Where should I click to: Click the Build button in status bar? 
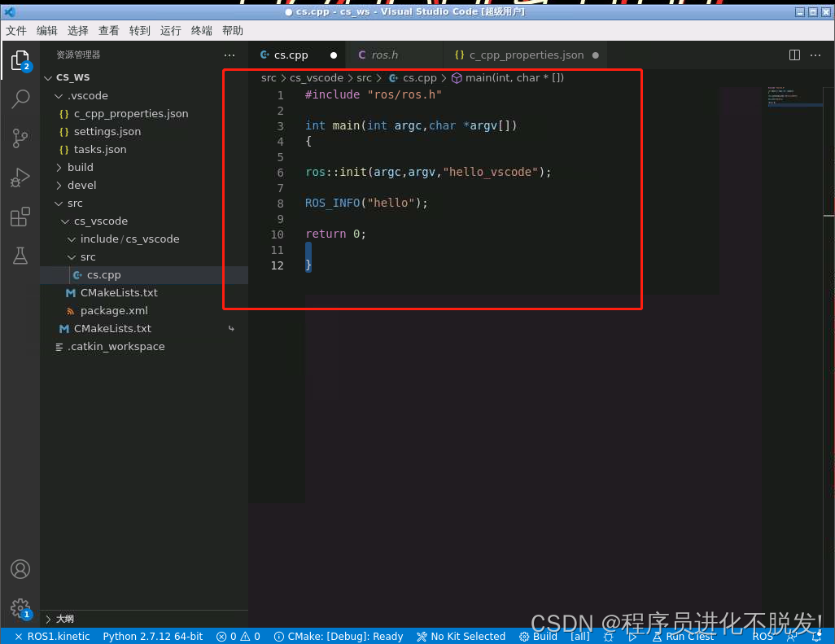point(538,637)
